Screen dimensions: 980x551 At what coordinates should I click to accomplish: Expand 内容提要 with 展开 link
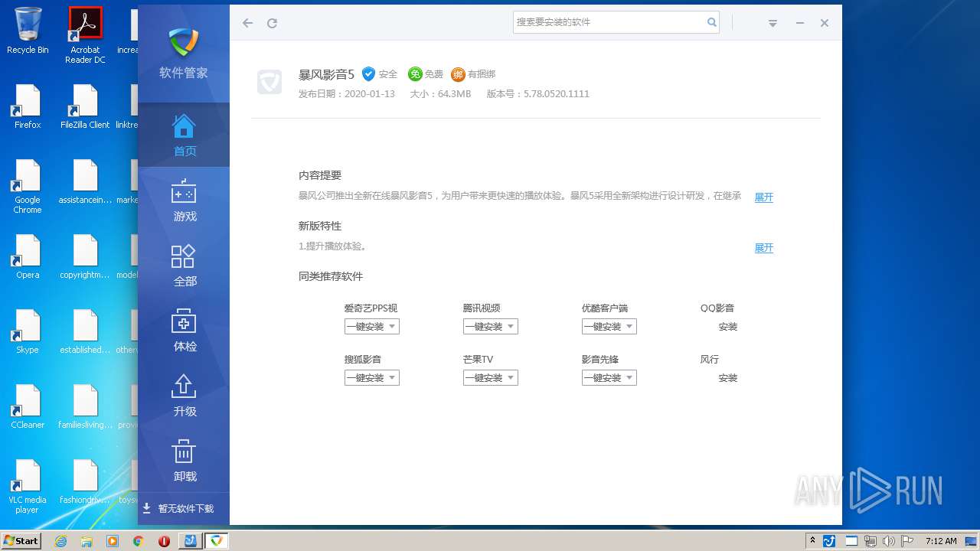[x=764, y=197]
